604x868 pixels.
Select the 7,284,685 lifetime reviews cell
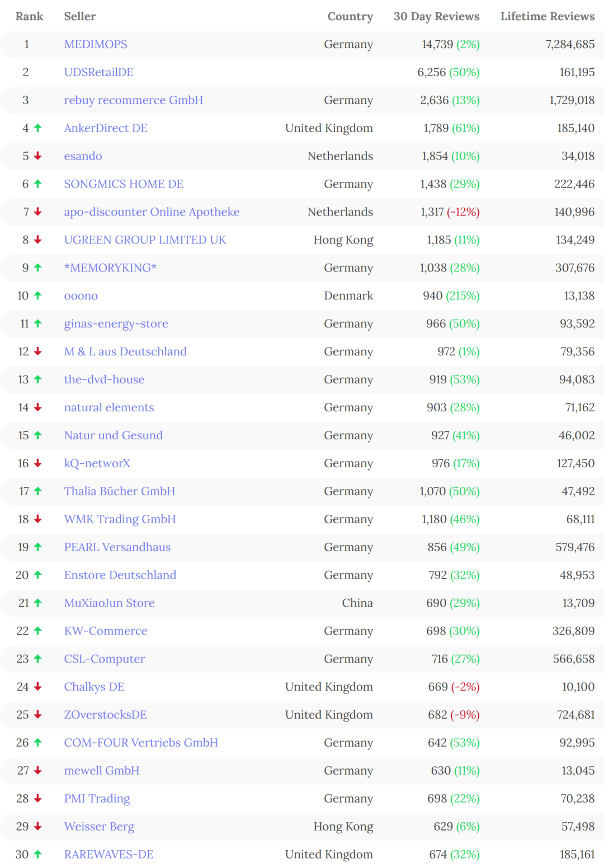570,44
